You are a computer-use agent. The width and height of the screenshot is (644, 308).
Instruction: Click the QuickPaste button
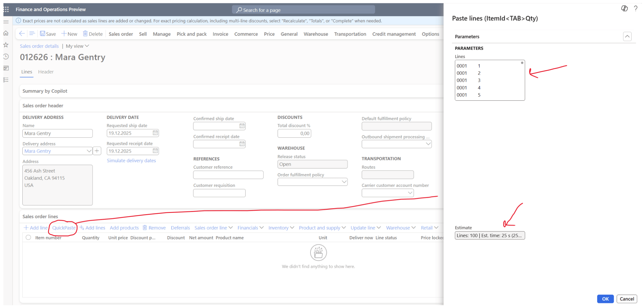pyautogui.click(x=64, y=228)
